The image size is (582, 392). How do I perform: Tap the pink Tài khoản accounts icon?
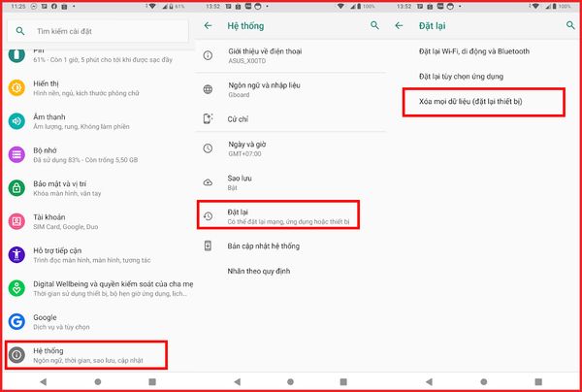click(x=16, y=221)
